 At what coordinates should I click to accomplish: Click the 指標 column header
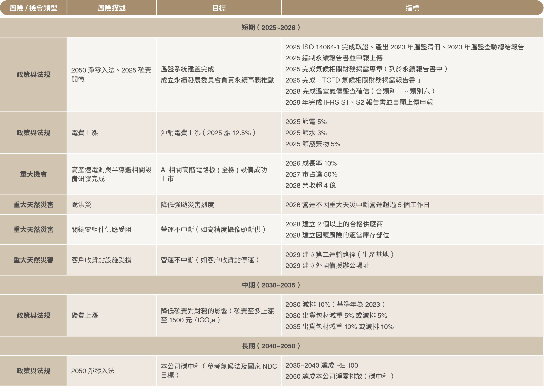point(412,8)
